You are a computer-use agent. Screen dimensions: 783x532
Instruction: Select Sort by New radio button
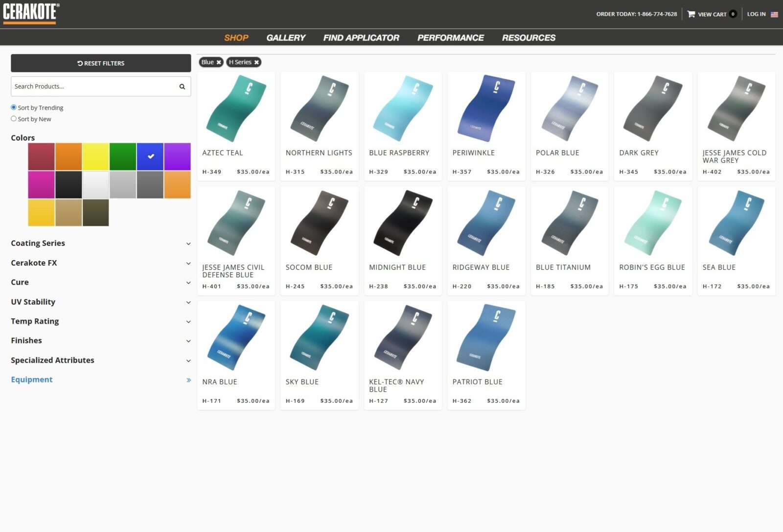point(14,119)
